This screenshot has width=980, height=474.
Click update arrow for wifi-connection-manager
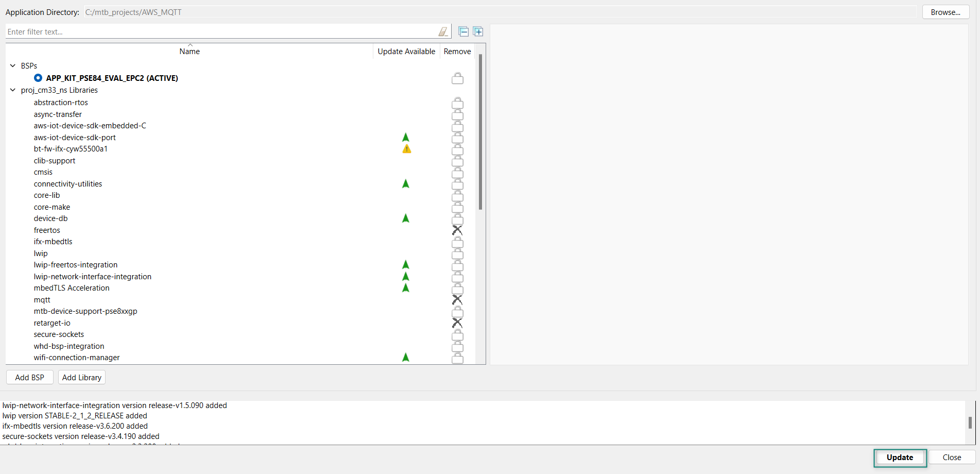point(406,358)
